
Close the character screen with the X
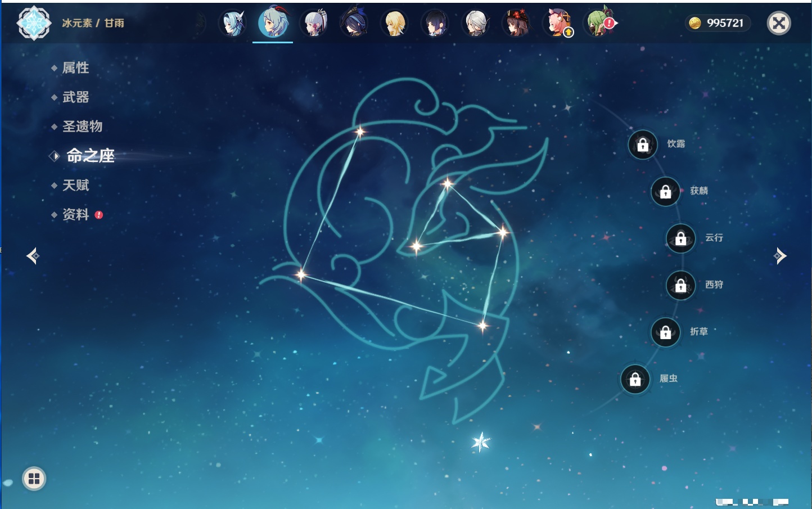point(779,23)
